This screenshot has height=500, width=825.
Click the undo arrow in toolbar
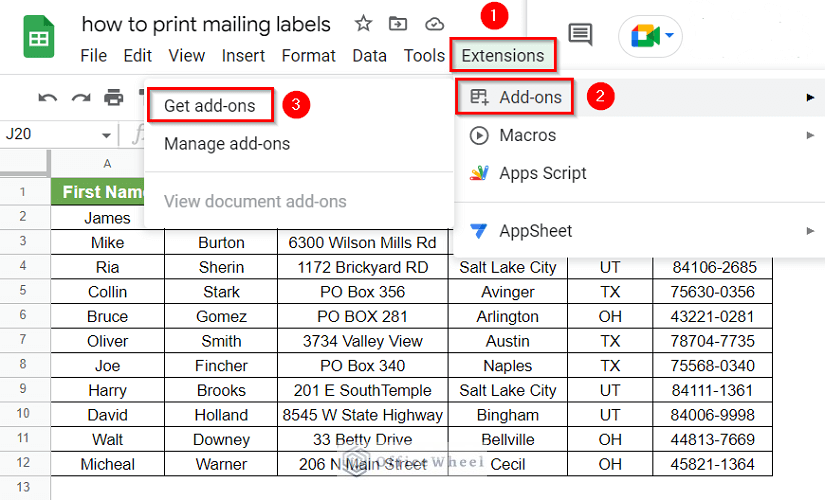pyautogui.click(x=47, y=98)
